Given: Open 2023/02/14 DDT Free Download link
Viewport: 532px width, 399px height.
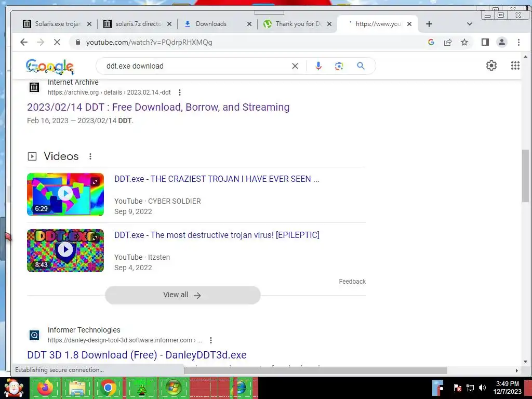Looking at the screenshot, I should pyautogui.click(x=158, y=107).
